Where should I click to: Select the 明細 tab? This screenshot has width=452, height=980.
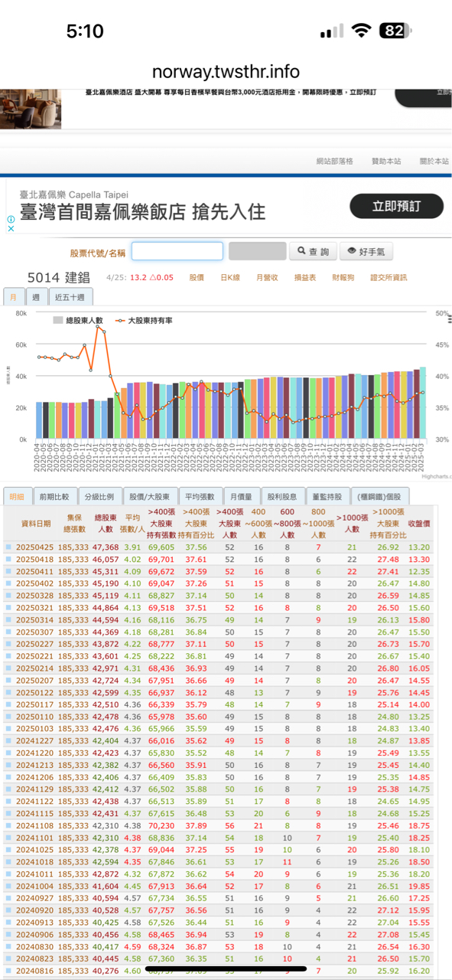17,496
